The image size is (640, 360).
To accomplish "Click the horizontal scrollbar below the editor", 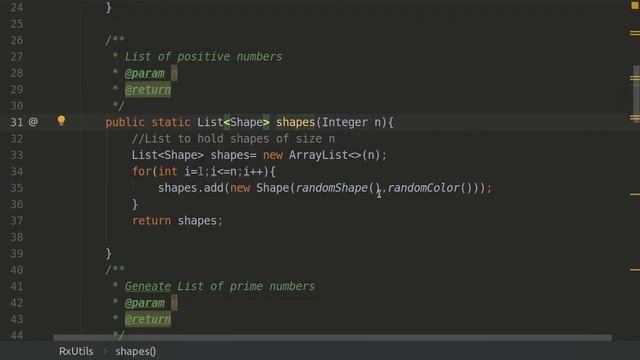I will (x=332, y=338).
